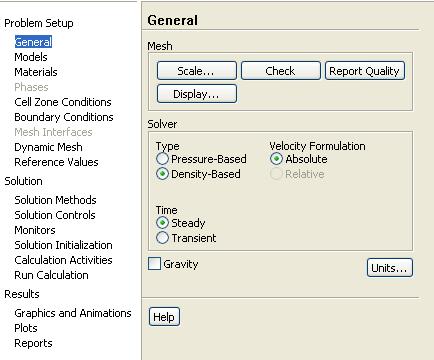Select Solution Initialization
This screenshot has width=434, height=360.
click(x=63, y=245)
